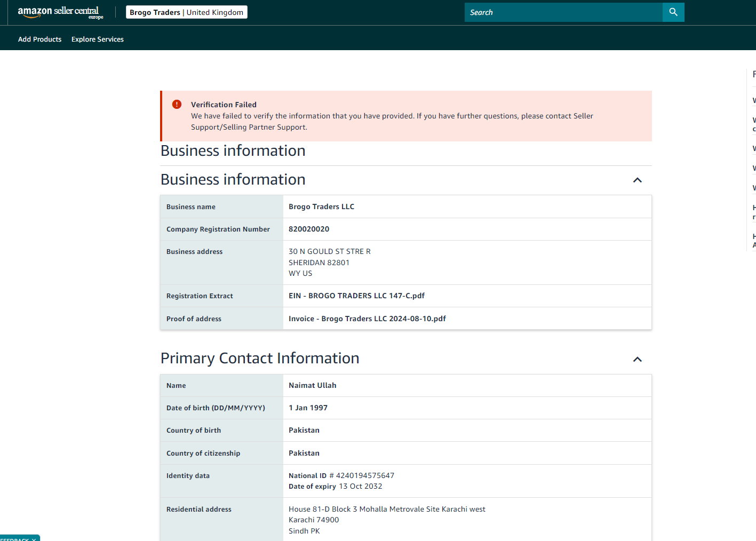Click the residential address line House 81-D Block 3
Screen dimensions: 756x541
(387, 509)
